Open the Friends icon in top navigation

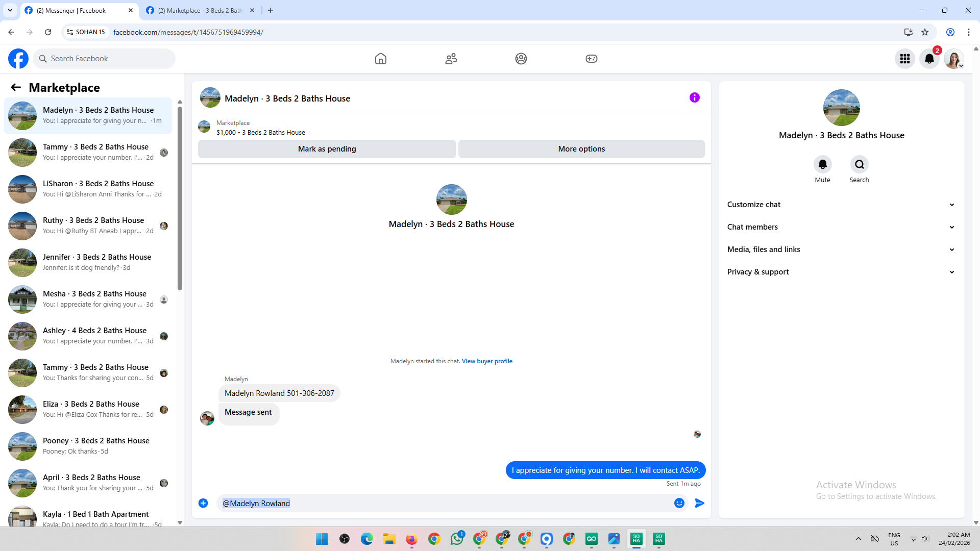pyautogui.click(x=451, y=59)
